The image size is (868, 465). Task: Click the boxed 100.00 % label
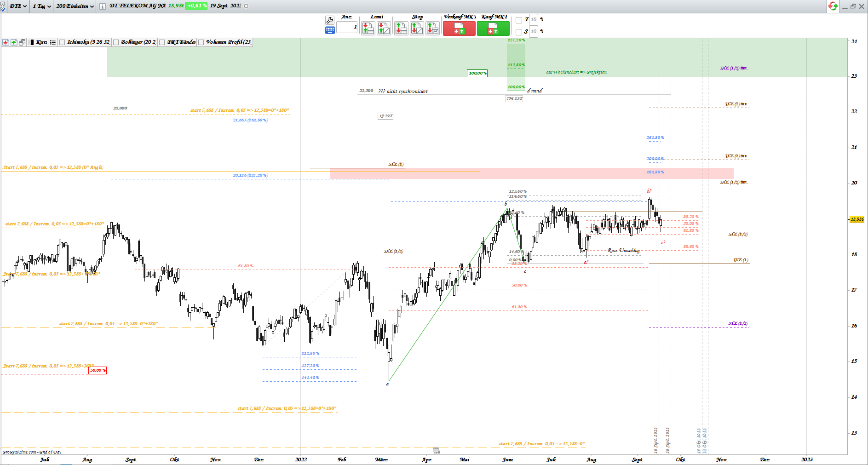click(x=477, y=73)
